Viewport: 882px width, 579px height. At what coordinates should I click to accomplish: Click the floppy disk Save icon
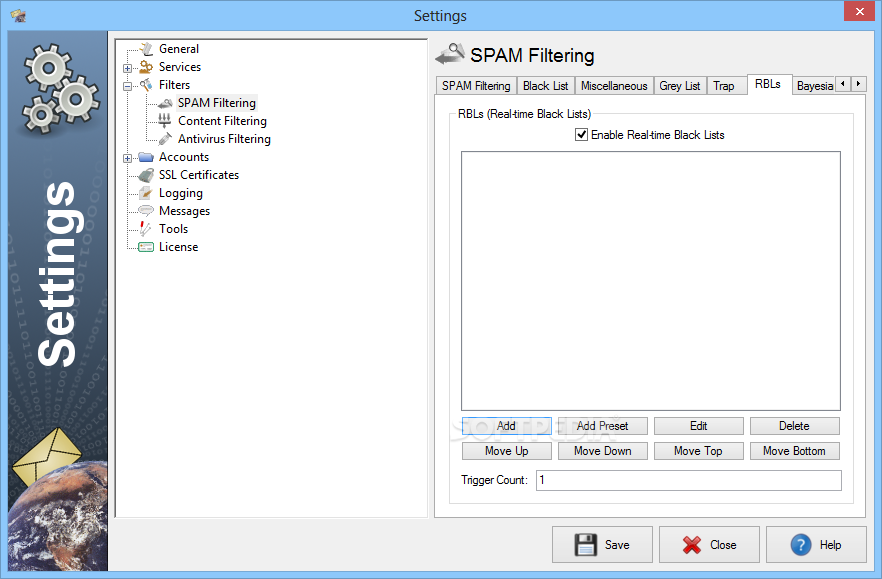point(586,545)
